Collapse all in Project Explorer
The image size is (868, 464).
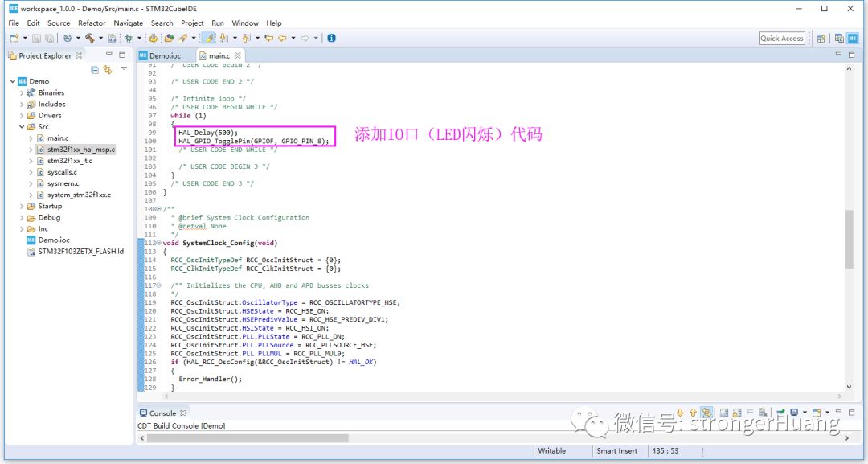[x=95, y=70]
